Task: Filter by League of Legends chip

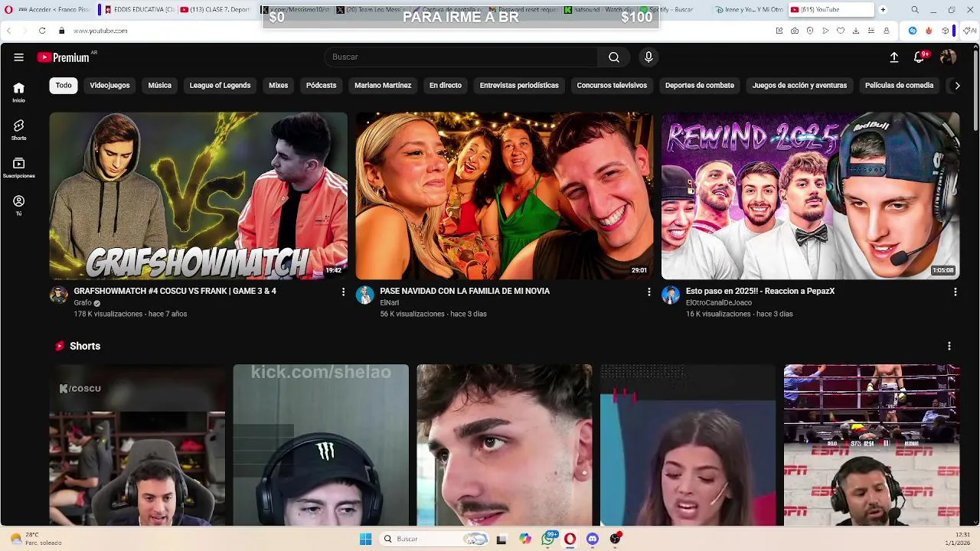Action: 220,86
